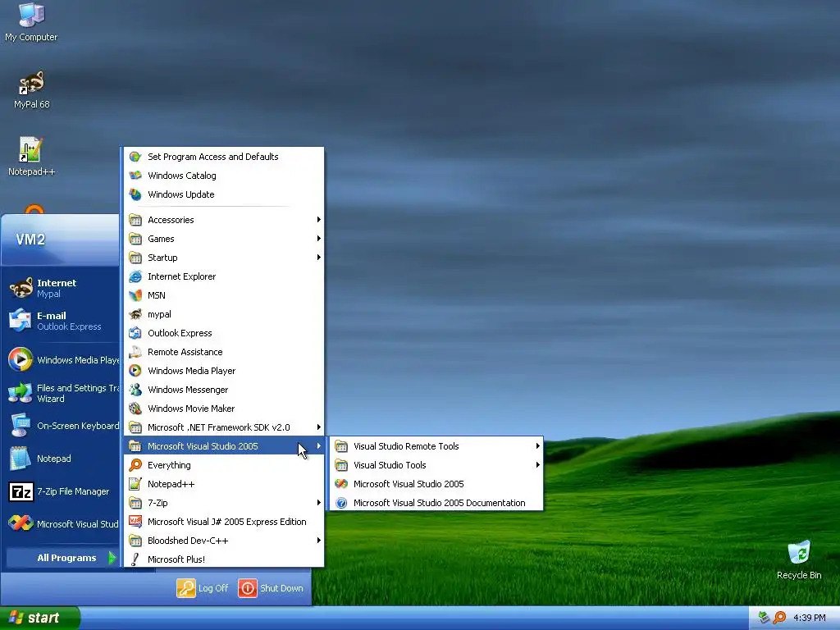The image size is (840, 630).
Task: Click the Files and Settings Transfer Wizard icon
Action: (21, 393)
